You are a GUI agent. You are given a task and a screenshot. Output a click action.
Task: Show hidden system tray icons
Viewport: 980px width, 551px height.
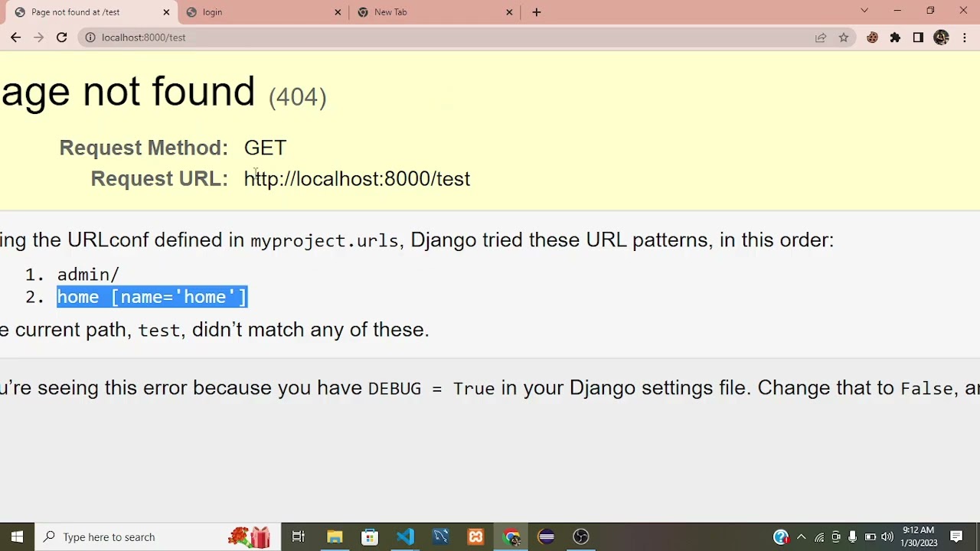pos(801,536)
